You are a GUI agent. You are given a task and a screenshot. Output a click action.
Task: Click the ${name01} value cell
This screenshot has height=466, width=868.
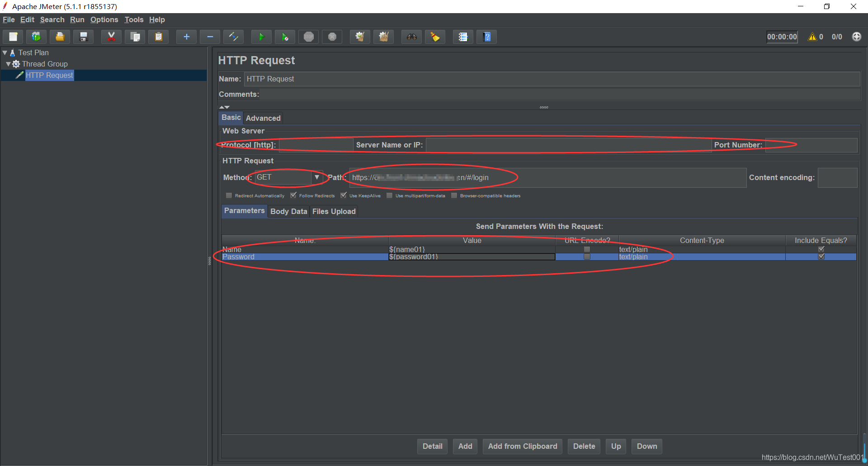472,249
